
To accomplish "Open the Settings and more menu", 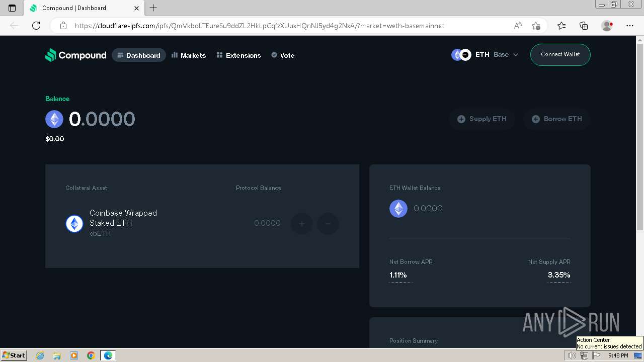I will (630, 26).
